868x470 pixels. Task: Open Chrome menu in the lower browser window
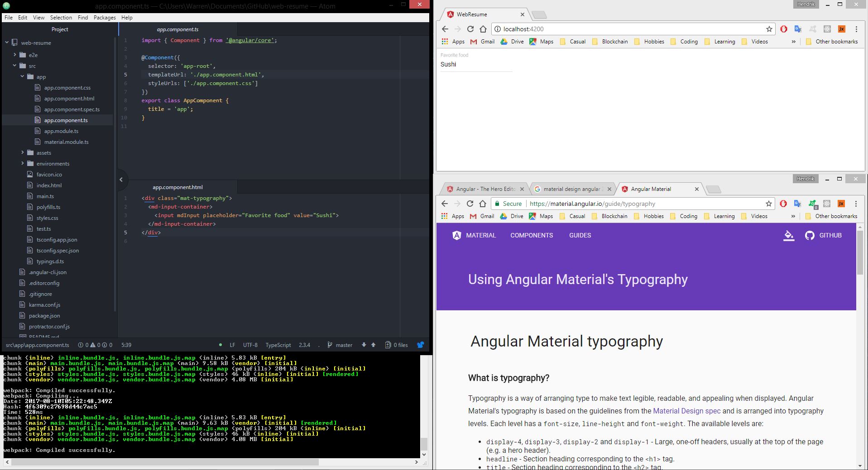pos(856,204)
